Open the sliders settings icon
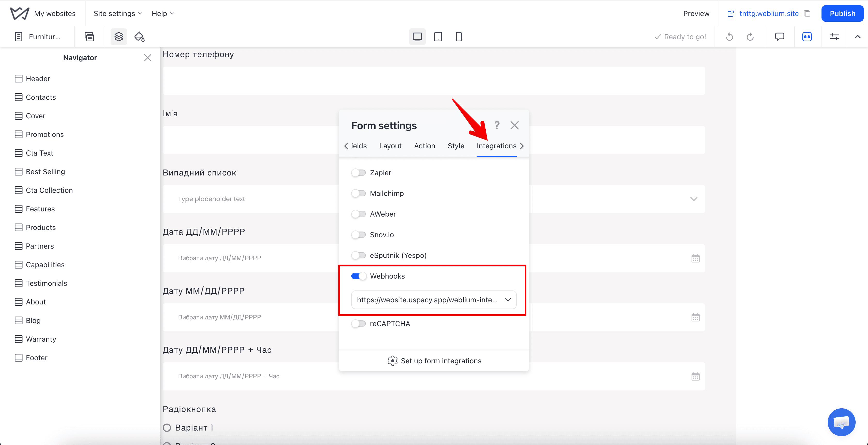868x445 pixels. [834, 37]
